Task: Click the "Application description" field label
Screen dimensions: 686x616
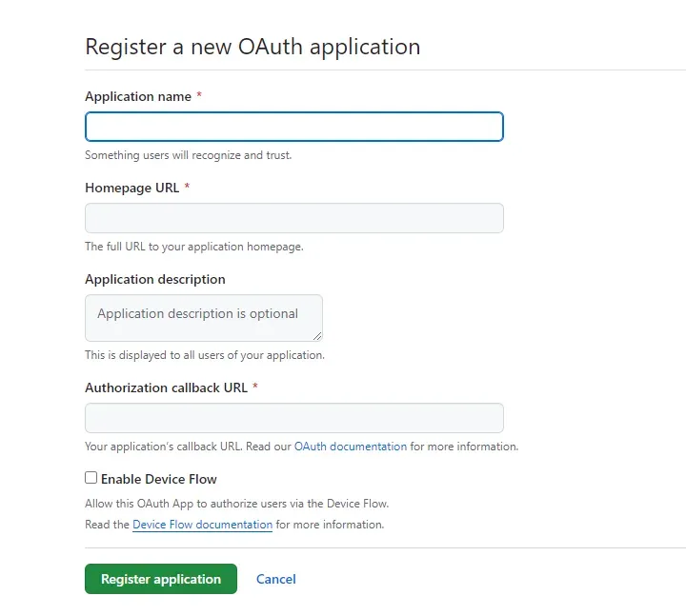Action: (155, 279)
